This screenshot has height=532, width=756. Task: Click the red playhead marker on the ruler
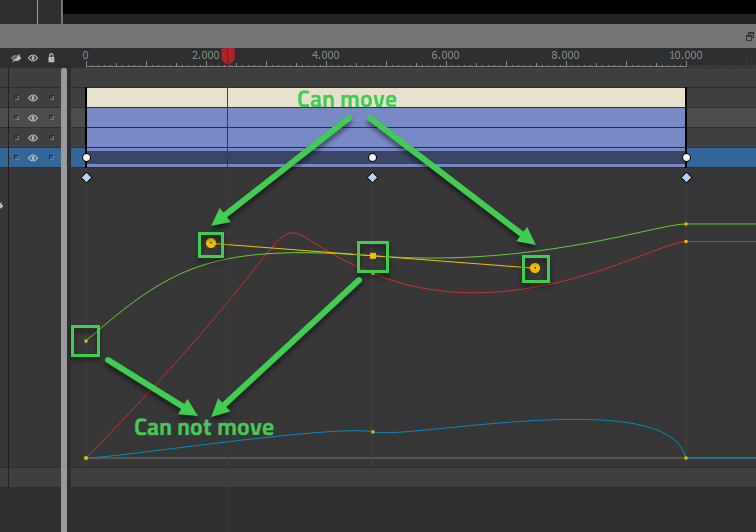(x=228, y=56)
